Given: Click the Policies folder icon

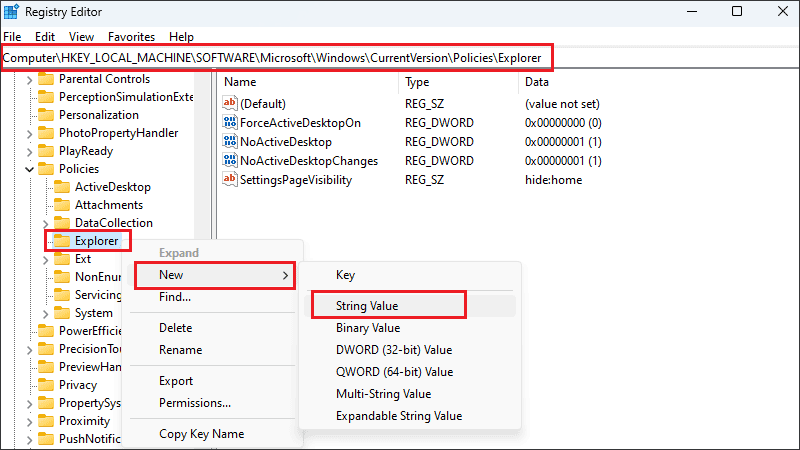Looking at the screenshot, I should pos(46,169).
